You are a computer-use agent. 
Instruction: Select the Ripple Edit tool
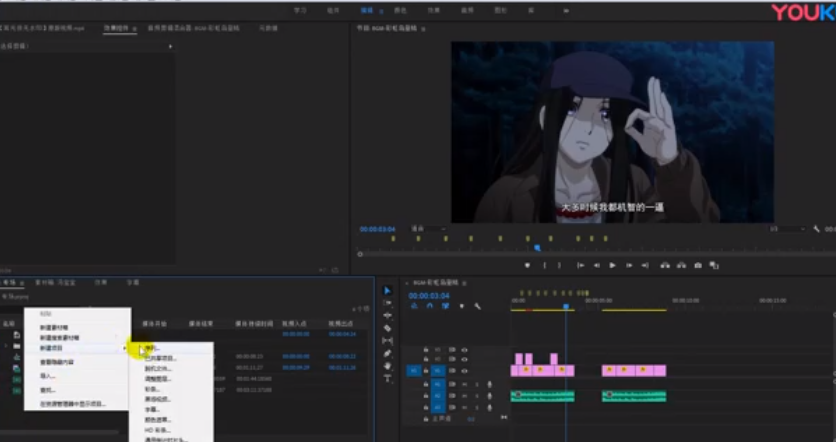pos(388,315)
